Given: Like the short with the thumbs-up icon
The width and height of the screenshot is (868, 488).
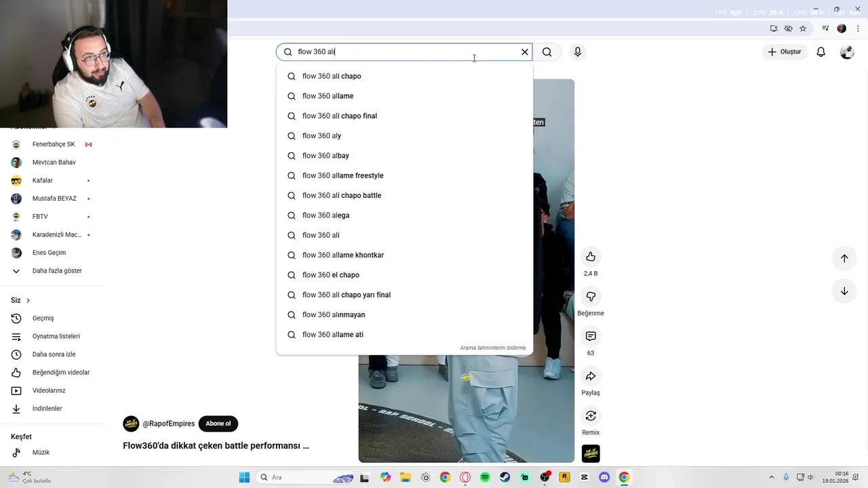Looking at the screenshot, I should tap(591, 257).
